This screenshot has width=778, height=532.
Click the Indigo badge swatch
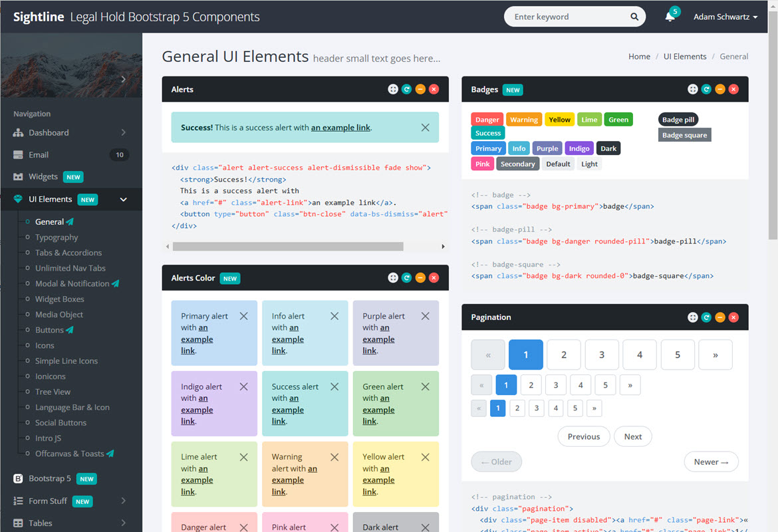coord(579,148)
